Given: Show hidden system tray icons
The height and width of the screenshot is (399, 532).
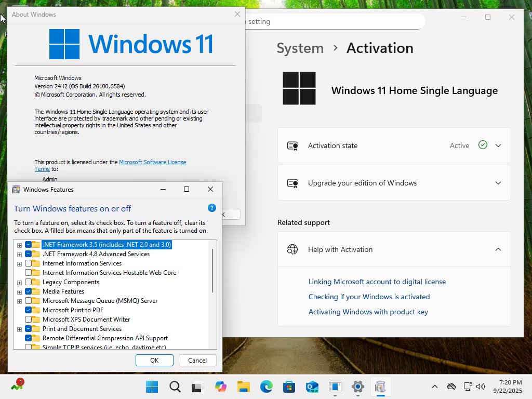Looking at the screenshot, I should (x=435, y=387).
